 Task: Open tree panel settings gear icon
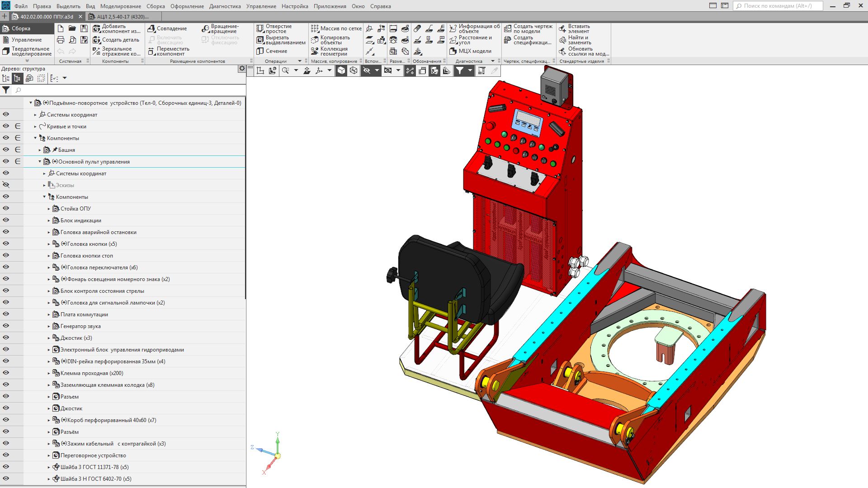point(242,69)
